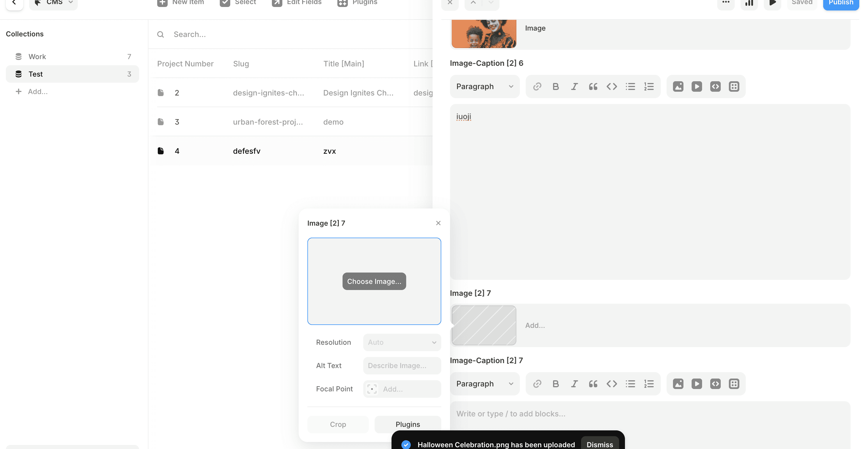Open the Paragraph style dropdown for Caption 6
The height and width of the screenshot is (449, 868).
coord(485,87)
